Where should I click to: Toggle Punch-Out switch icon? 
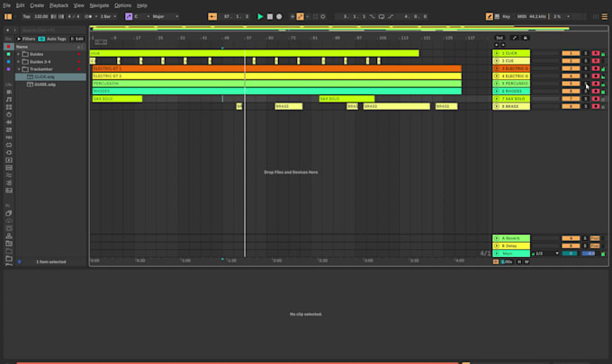pos(391,16)
